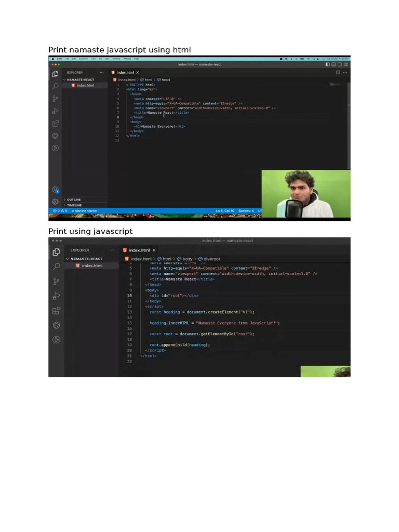
Task: Click 'document.createElement' line in lower editor
Action: tap(202, 312)
